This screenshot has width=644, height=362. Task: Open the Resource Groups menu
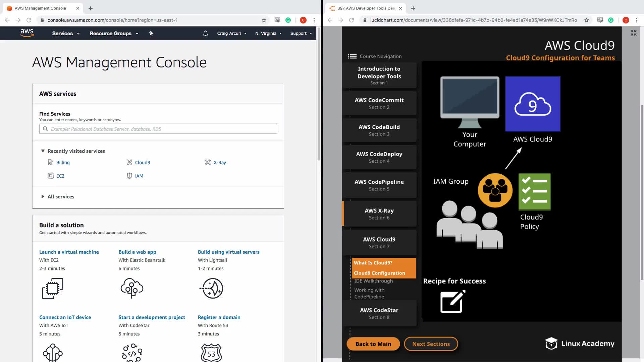pyautogui.click(x=114, y=33)
